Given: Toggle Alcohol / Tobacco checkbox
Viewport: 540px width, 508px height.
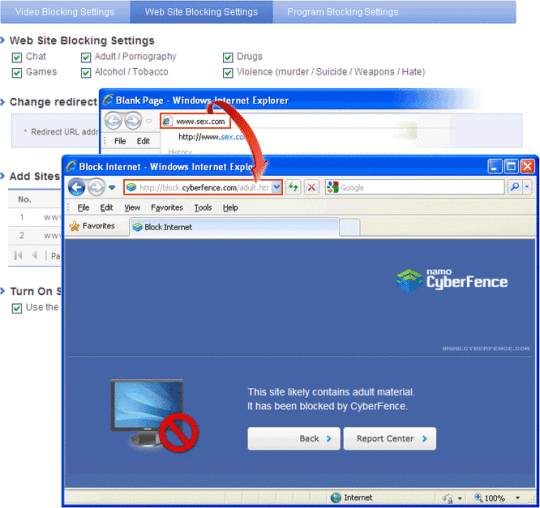Looking at the screenshot, I should (86, 73).
